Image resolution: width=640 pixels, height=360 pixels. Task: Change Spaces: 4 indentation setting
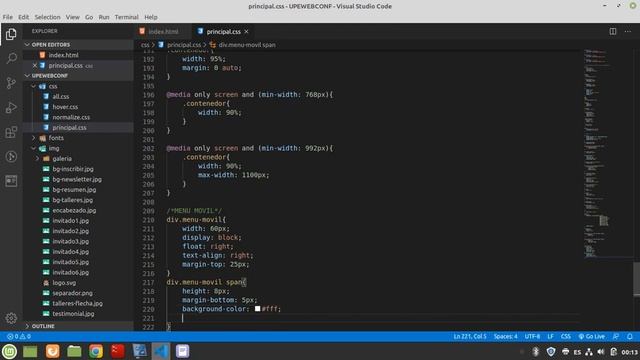coord(505,336)
